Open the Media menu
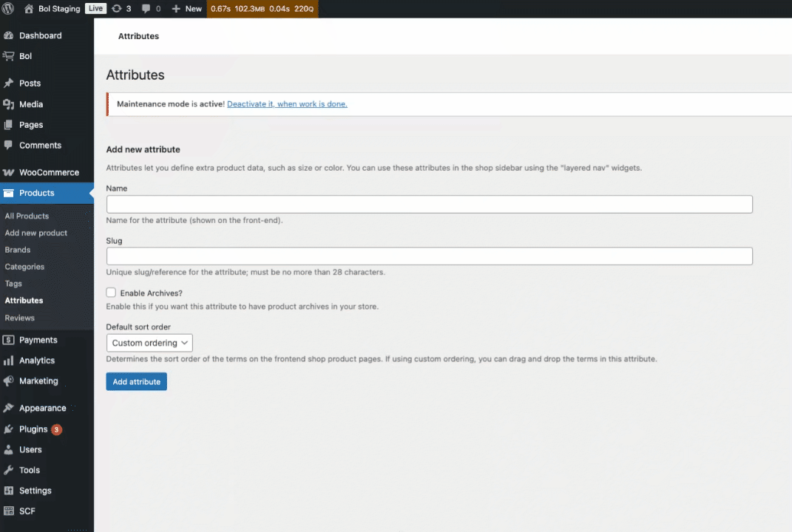Viewport: 792px width, 532px height. click(31, 104)
